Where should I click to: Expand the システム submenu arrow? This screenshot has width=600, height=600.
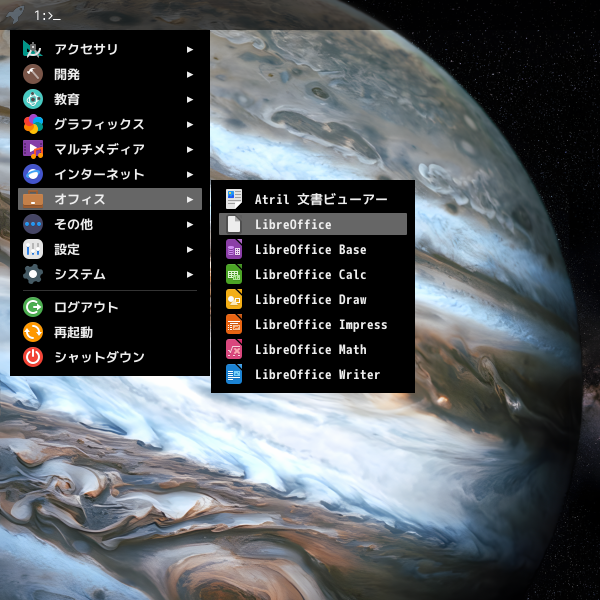(x=190, y=274)
